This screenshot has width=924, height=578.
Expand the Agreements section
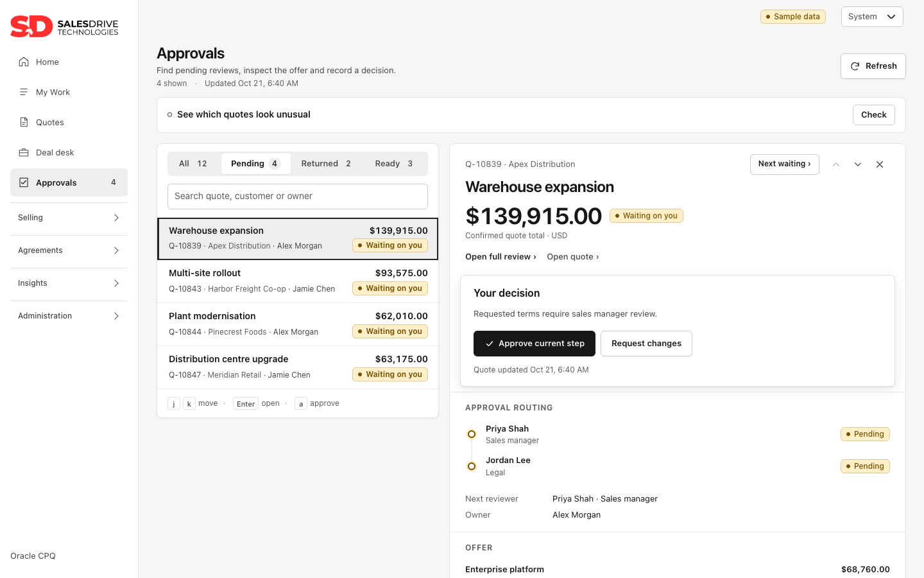69,250
